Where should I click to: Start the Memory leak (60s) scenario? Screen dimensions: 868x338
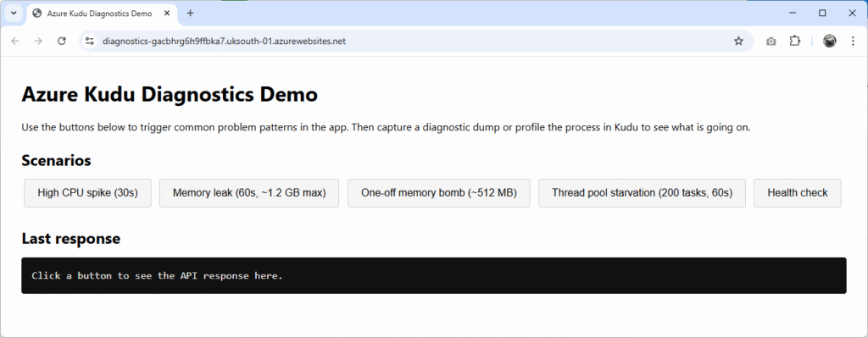pos(249,193)
